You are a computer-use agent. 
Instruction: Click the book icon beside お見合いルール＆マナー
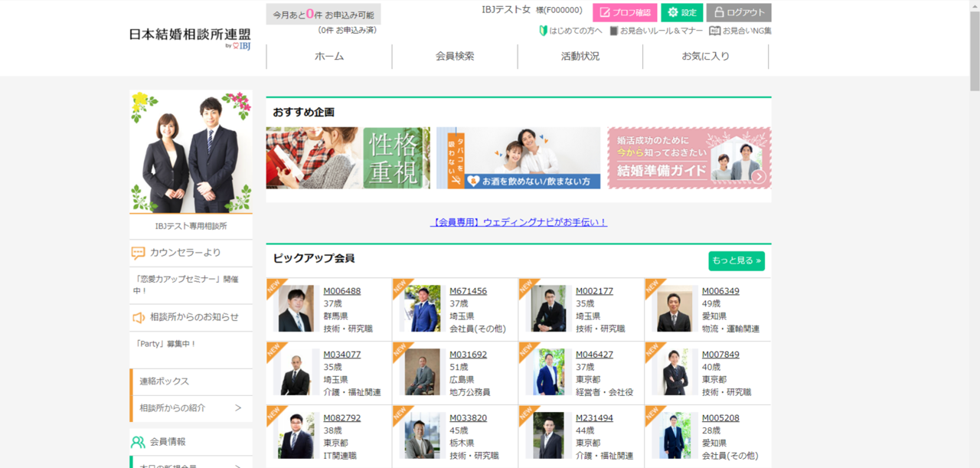pos(613,31)
